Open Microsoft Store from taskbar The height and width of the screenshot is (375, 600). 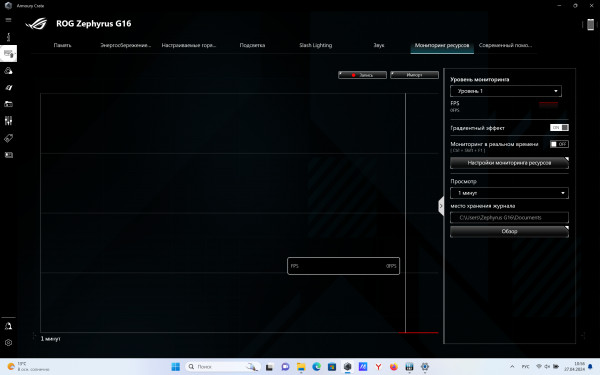332,367
